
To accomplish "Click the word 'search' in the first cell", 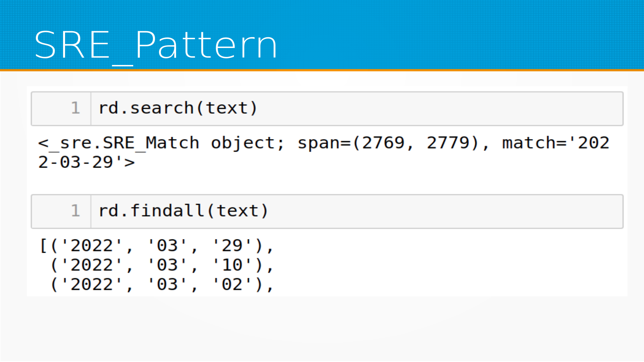I will [162, 108].
